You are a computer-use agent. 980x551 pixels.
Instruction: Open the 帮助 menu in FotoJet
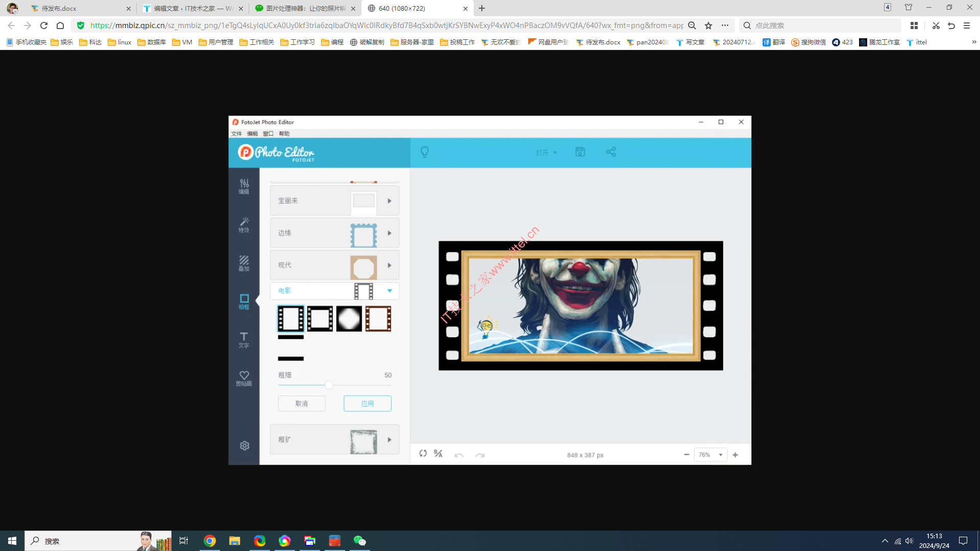coord(284,134)
